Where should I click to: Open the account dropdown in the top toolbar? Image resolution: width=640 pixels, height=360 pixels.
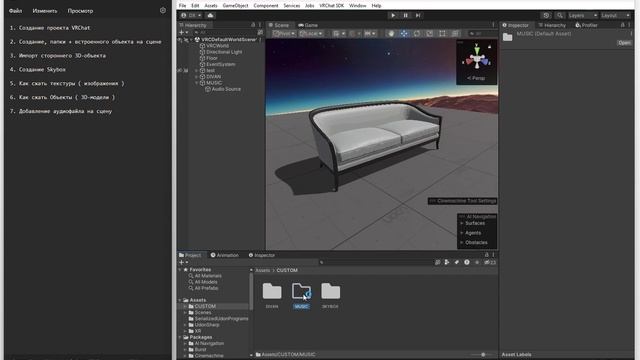coord(191,15)
